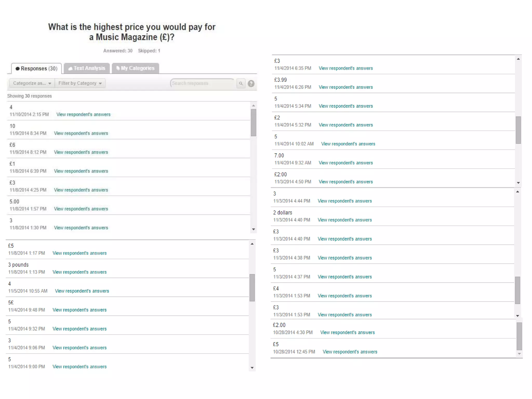Open answers for the 3 pounds response
The width and height of the screenshot is (532, 399).
(79, 272)
